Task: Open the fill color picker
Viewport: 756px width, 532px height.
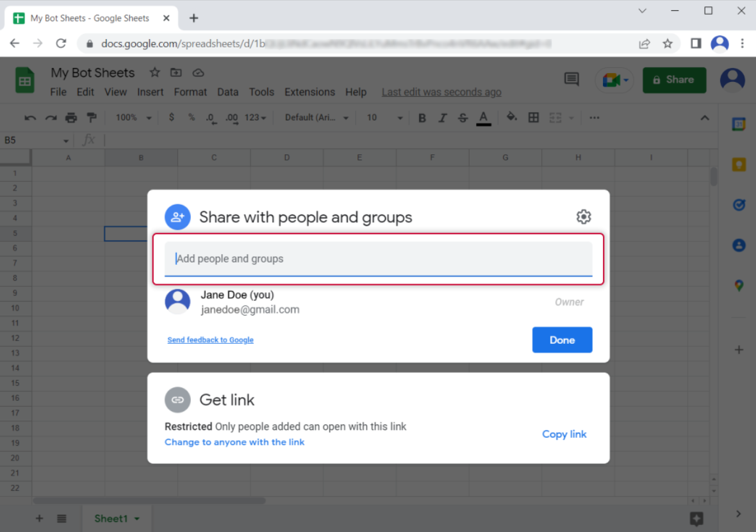Action: (x=511, y=118)
